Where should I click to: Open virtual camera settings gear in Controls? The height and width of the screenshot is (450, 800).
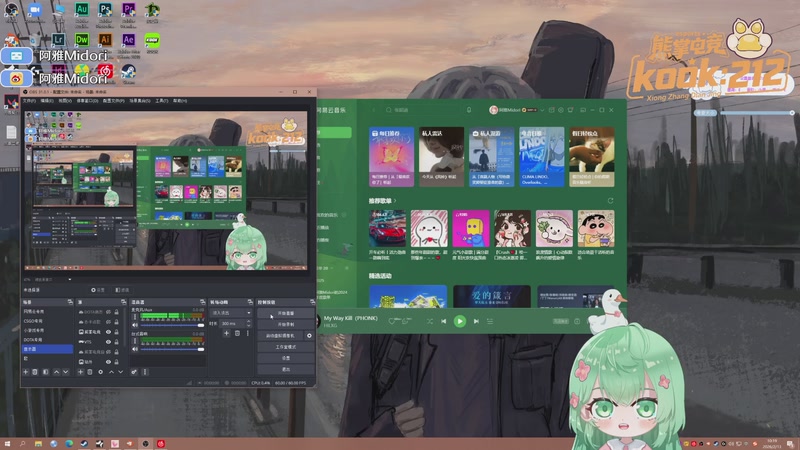(309, 336)
